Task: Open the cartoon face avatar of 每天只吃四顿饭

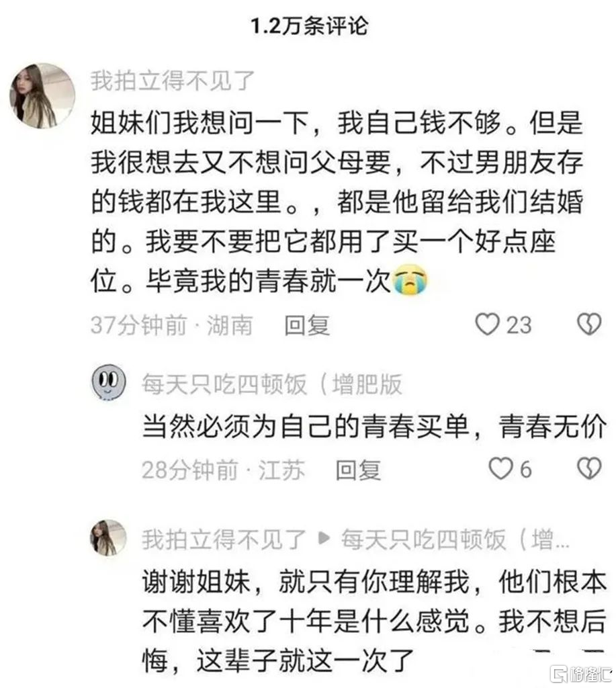Action: [x=108, y=382]
